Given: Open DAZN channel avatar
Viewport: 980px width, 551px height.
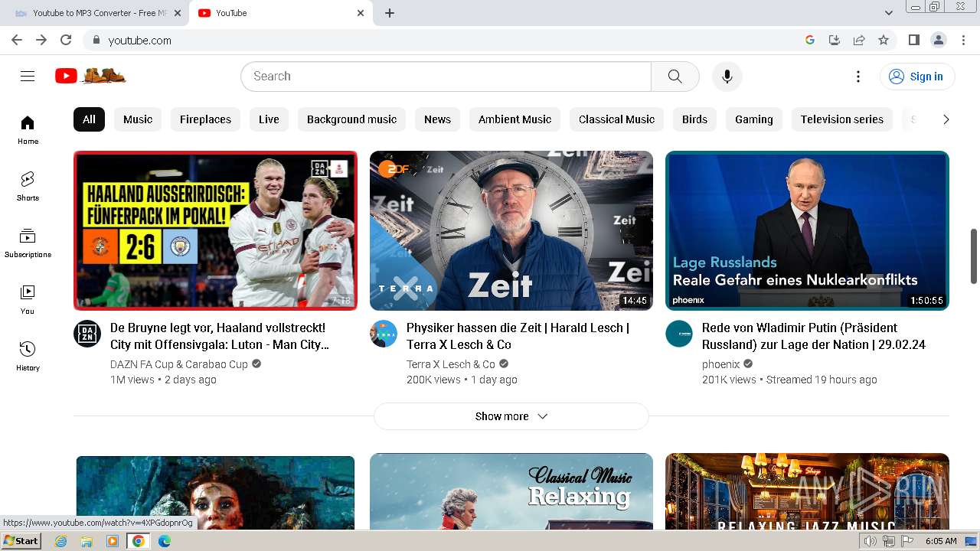Looking at the screenshot, I should 87,334.
